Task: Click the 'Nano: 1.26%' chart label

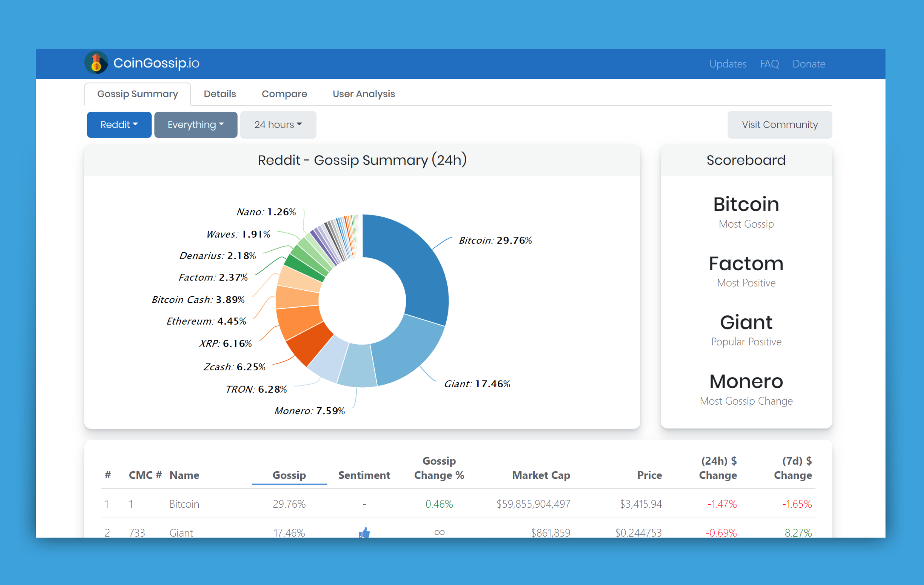Action: pyautogui.click(x=266, y=212)
